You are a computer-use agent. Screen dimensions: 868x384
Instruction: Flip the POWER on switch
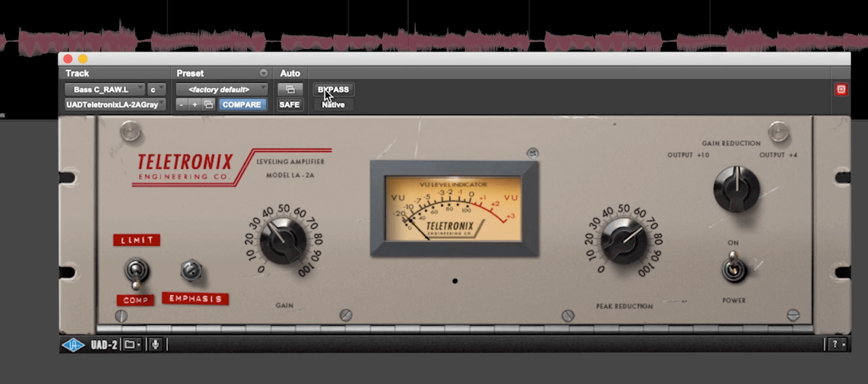734,267
